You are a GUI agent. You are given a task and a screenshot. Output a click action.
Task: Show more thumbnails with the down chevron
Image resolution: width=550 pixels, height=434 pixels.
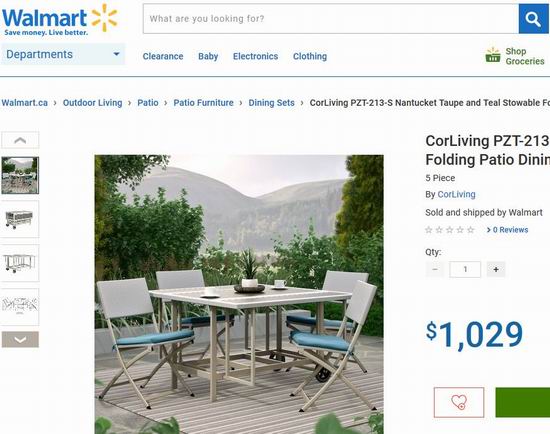point(20,340)
